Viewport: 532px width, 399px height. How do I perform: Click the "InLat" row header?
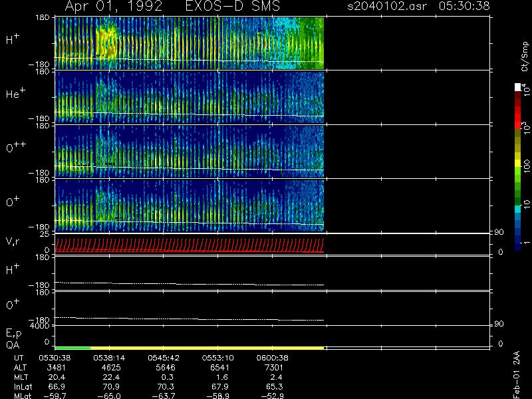(23, 387)
